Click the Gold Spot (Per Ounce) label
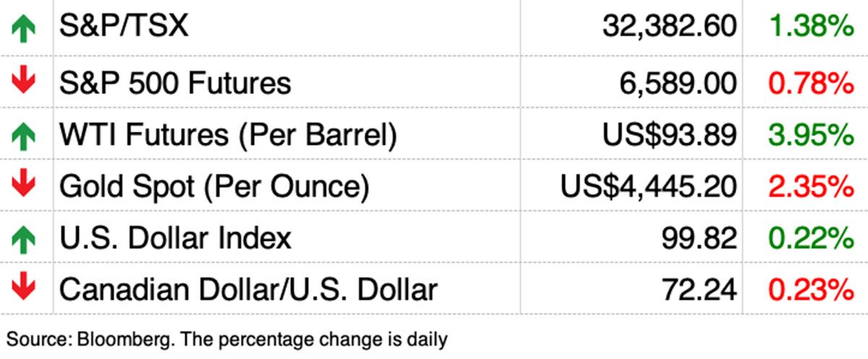Screen dimensions: 868x359 coord(214,187)
